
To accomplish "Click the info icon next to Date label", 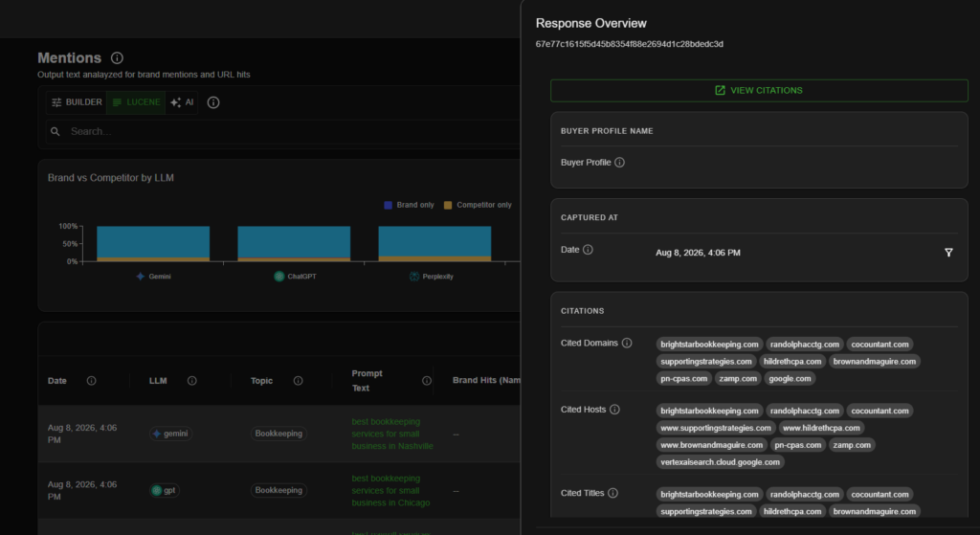I will [x=588, y=250].
